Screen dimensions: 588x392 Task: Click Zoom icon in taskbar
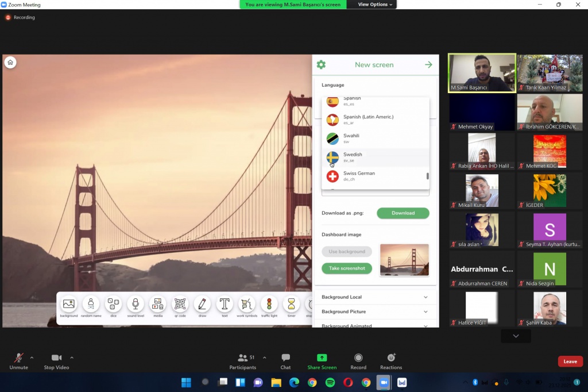click(x=384, y=383)
